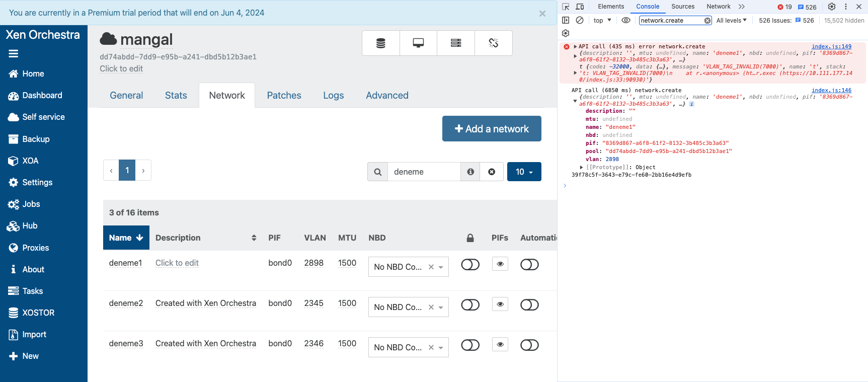Click the mangal pool cloud icon
The image size is (868, 382).
pyautogui.click(x=108, y=39)
